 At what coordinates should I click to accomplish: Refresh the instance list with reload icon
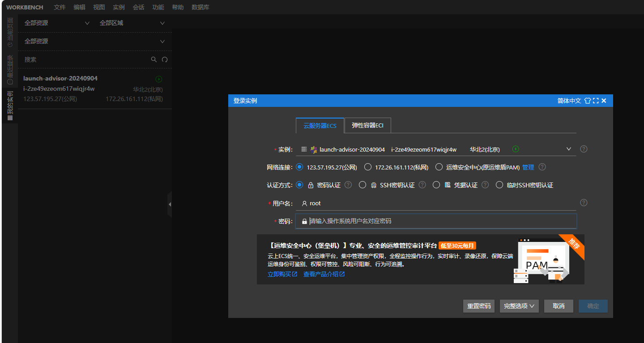[x=165, y=59]
